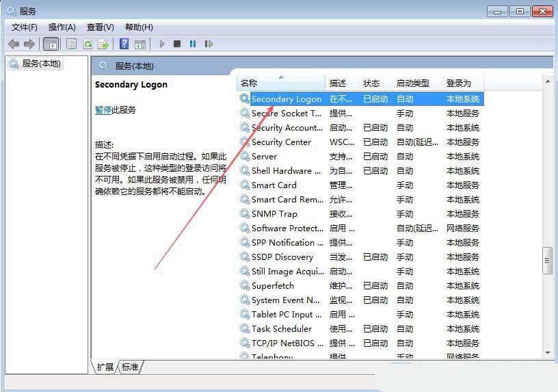Click the gear icon beside Tablet PC Input
The image size is (558, 392).
click(244, 315)
